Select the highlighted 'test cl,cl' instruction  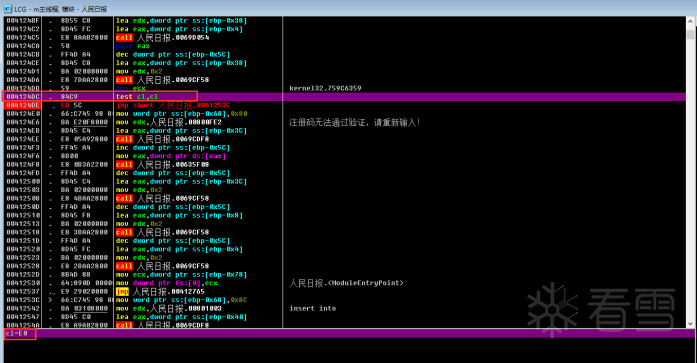(137, 96)
